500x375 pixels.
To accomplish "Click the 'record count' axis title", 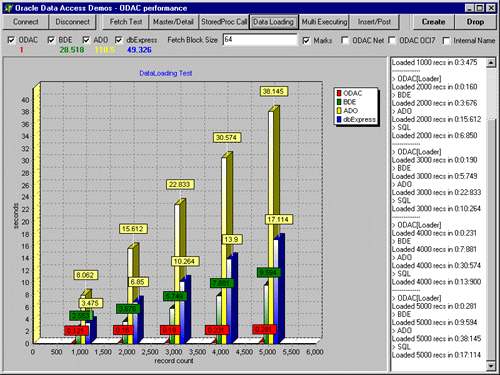I will click(174, 361).
